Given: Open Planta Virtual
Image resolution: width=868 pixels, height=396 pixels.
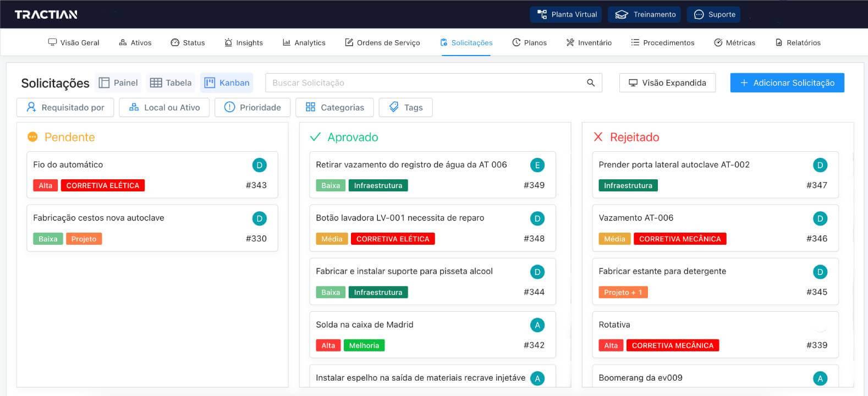Looking at the screenshot, I should tap(566, 14).
